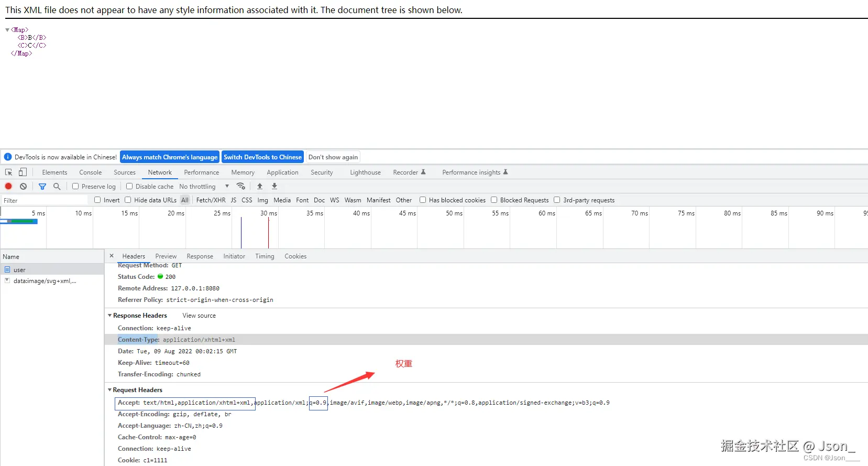Viewport: 868px width, 466px height.
Task: Switch to the Initiator request tab
Action: (234, 256)
